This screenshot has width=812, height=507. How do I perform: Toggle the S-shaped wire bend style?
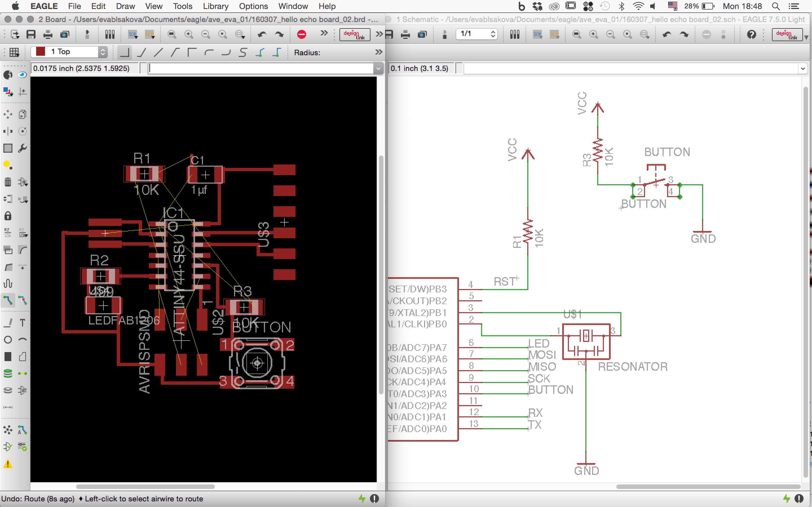tap(243, 52)
